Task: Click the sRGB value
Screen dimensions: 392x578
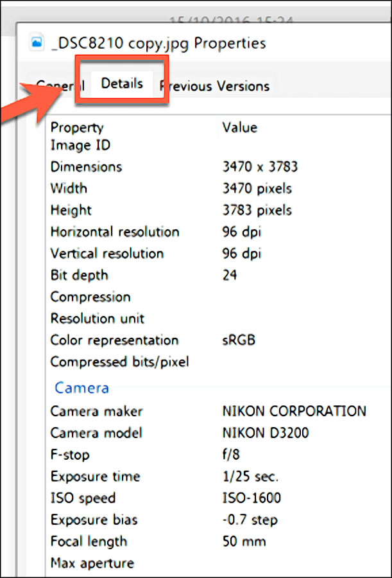Action: point(239,340)
